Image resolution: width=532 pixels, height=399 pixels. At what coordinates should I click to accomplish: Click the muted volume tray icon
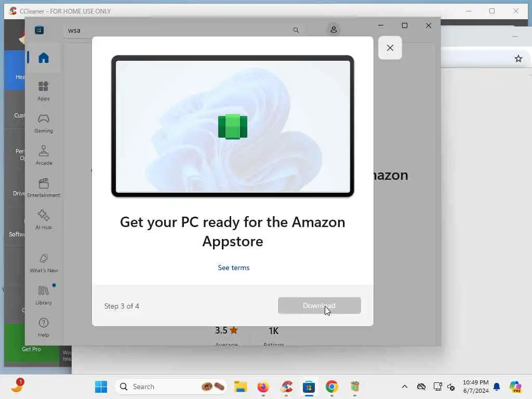coord(451,387)
